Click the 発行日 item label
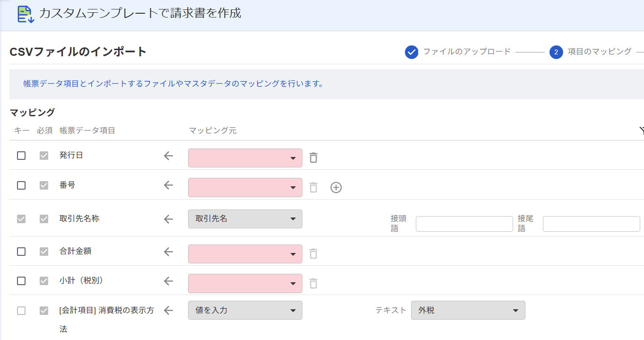This screenshot has width=644, height=340. 71,155
